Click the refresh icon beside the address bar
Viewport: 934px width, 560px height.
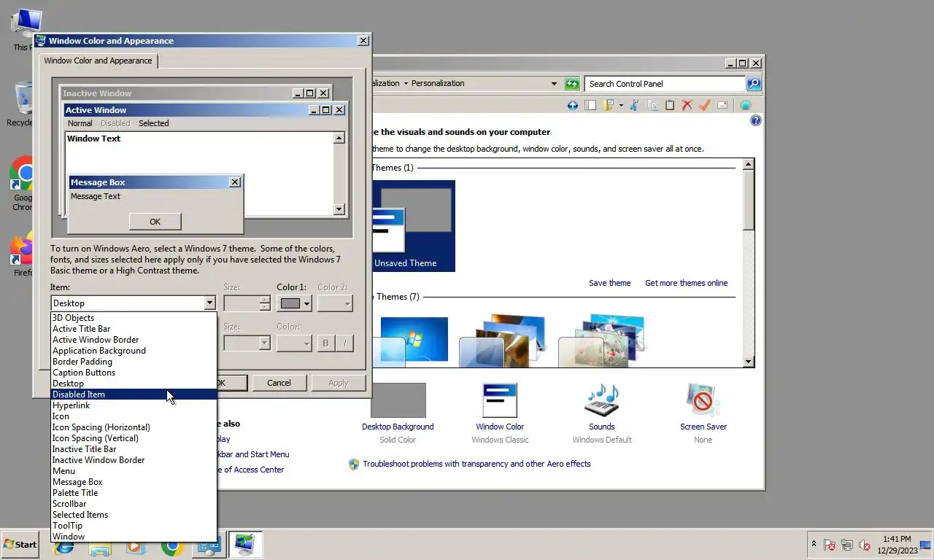[572, 84]
